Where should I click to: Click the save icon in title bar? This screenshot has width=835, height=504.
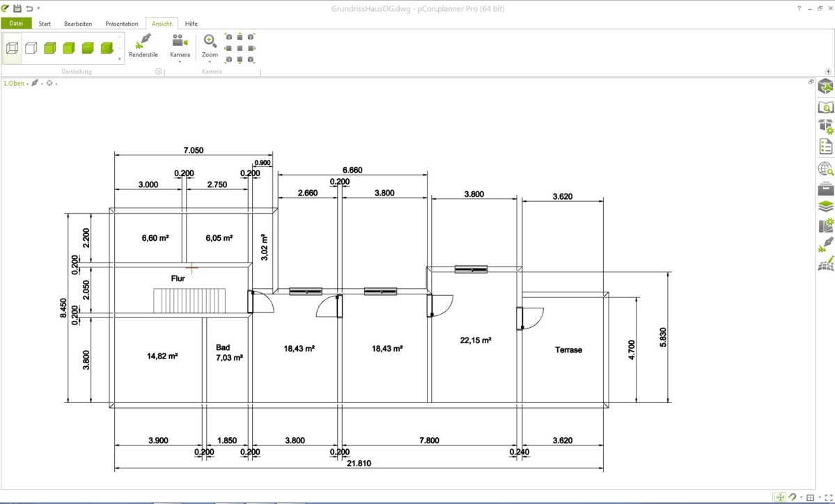[x=17, y=8]
